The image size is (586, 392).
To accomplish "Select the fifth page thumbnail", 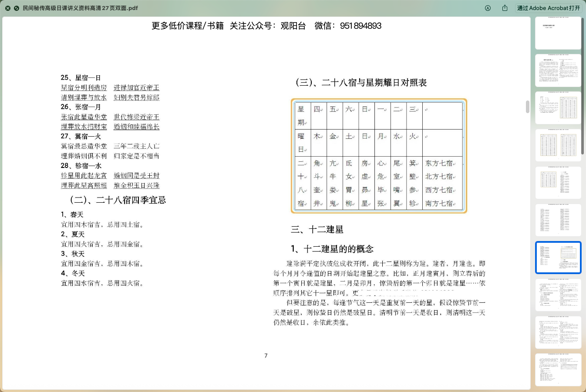I will pos(558,183).
